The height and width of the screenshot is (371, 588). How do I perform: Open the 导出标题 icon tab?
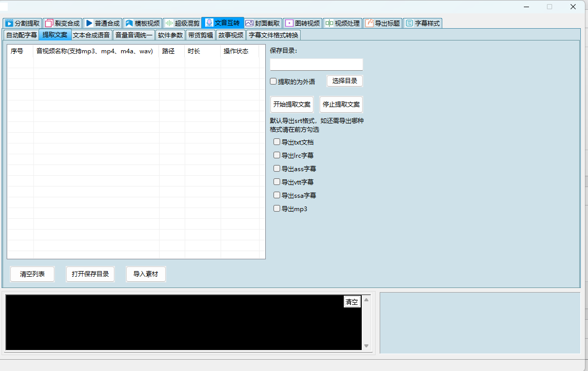point(369,23)
